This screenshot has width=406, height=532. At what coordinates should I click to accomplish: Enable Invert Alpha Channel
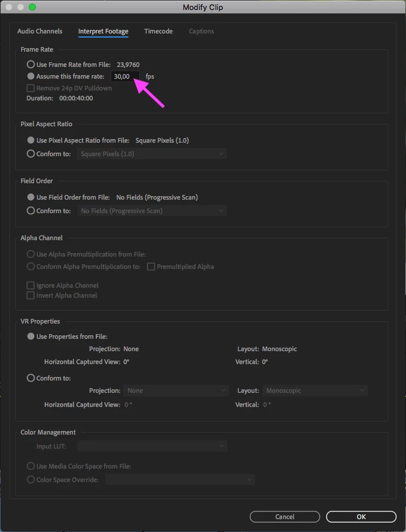pyautogui.click(x=31, y=295)
